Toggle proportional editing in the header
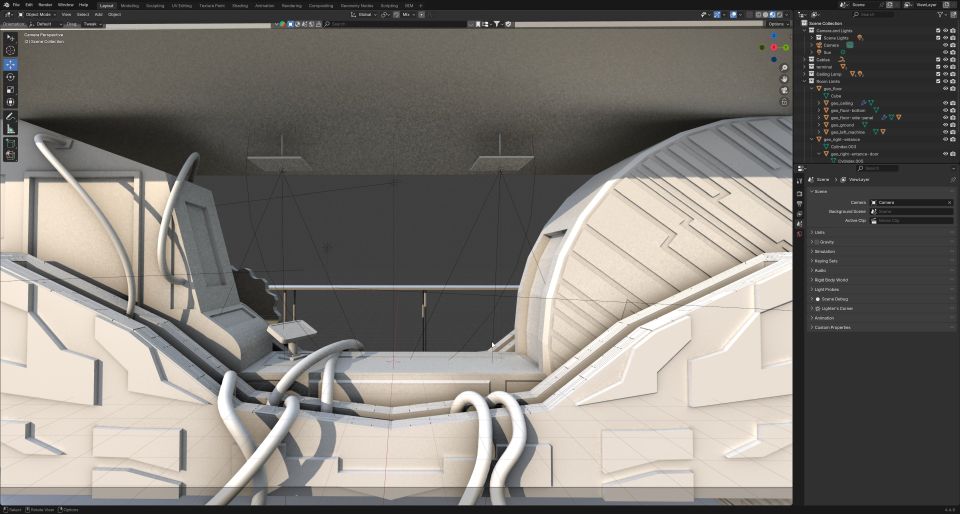Viewport: 960px width, 514px height. point(421,14)
